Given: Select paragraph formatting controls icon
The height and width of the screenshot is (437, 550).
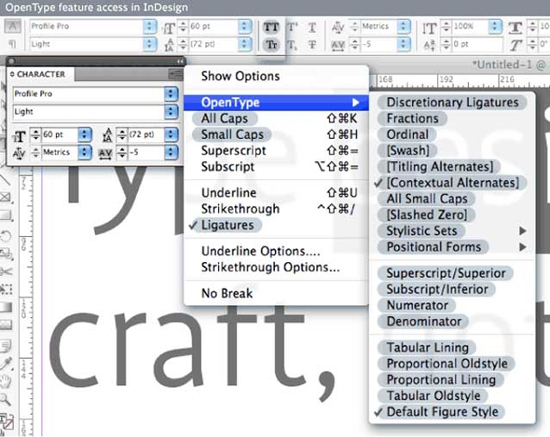Looking at the screenshot, I should point(12,44).
